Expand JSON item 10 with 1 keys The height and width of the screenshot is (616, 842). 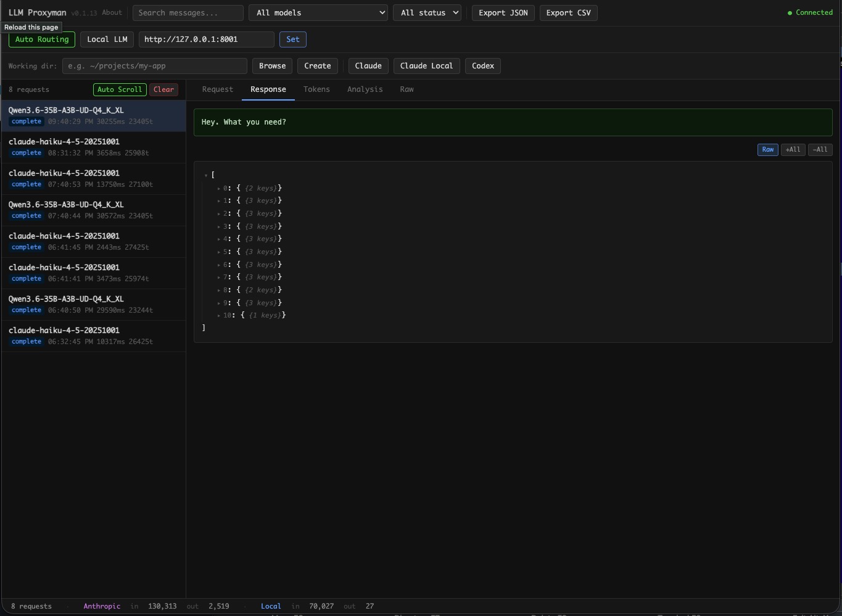219,316
